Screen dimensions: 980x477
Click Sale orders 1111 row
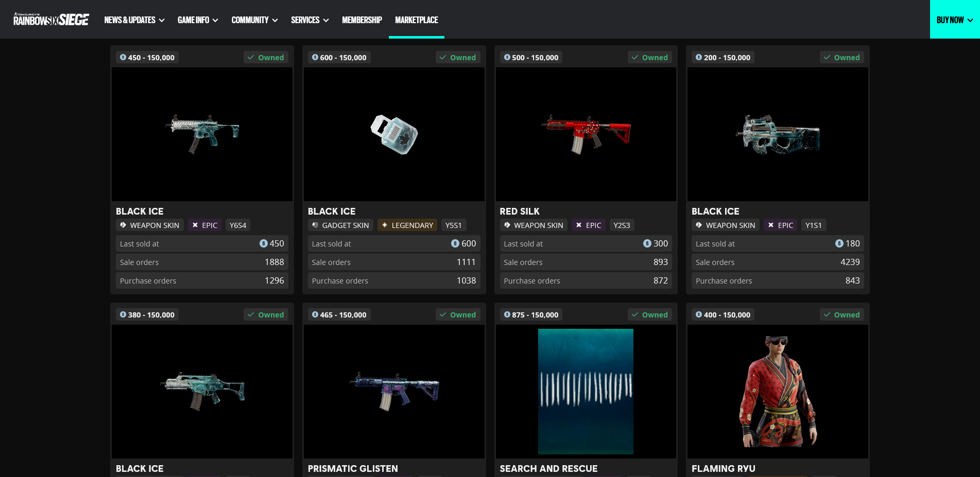(394, 262)
